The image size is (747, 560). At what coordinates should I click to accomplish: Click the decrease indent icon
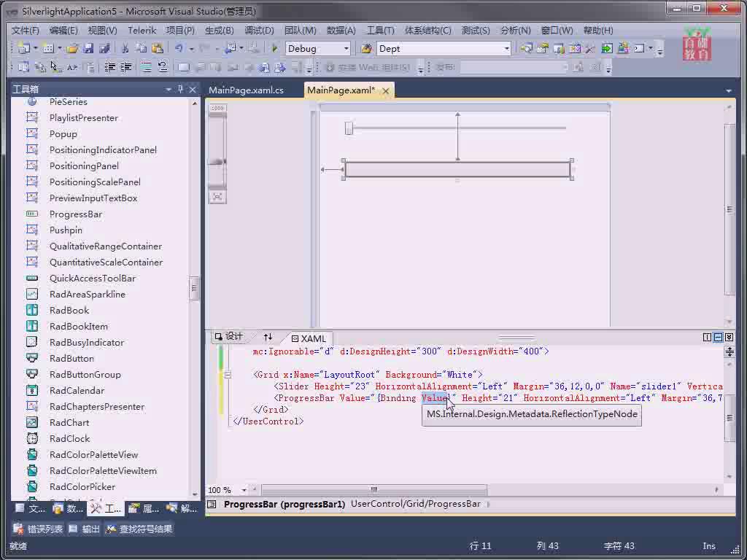click(109, 67)
